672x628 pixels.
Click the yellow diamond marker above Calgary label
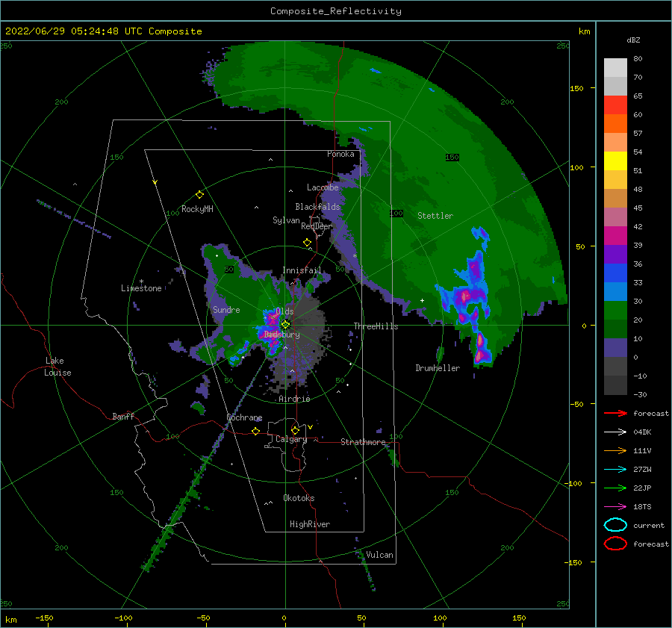[295, 430]
